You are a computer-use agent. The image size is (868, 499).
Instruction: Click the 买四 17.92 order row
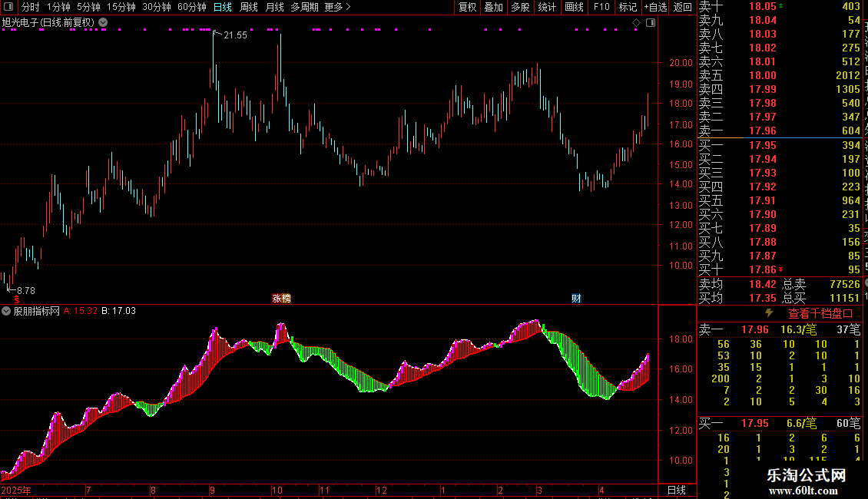point(780,187)
